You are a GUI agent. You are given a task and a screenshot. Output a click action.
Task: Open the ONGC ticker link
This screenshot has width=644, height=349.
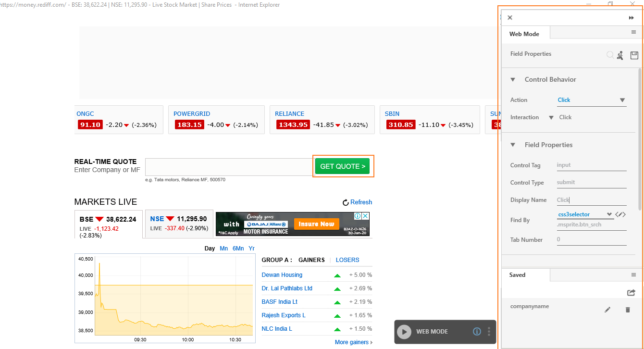[x=85, y=114]
